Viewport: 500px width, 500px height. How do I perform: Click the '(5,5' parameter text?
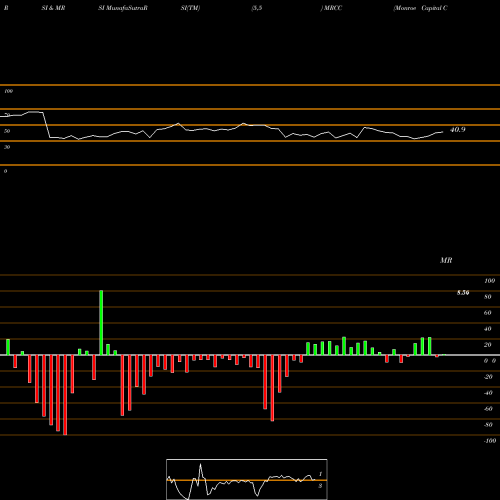pyautogui.click(x=257, y=8)
